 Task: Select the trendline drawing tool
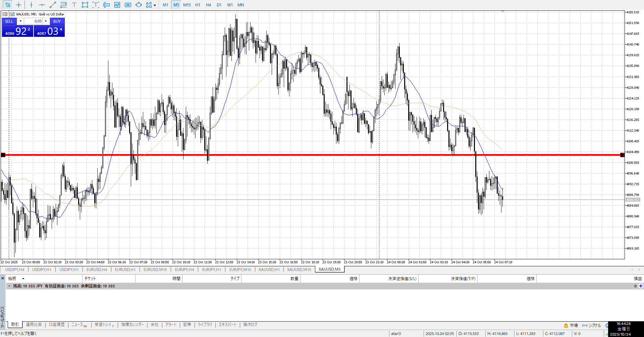(53, 5)
